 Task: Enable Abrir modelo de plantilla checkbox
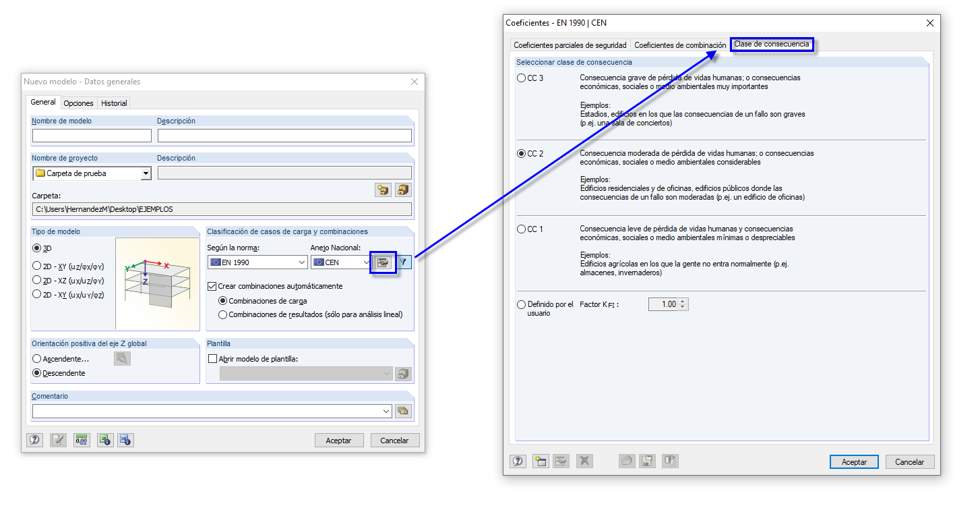click(213, 359)
